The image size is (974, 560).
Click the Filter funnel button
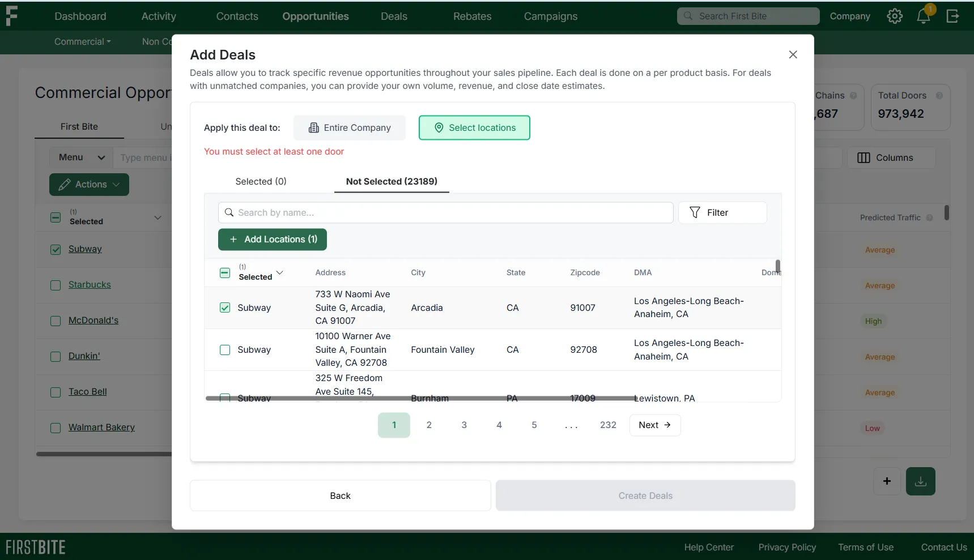coord(722,213)
